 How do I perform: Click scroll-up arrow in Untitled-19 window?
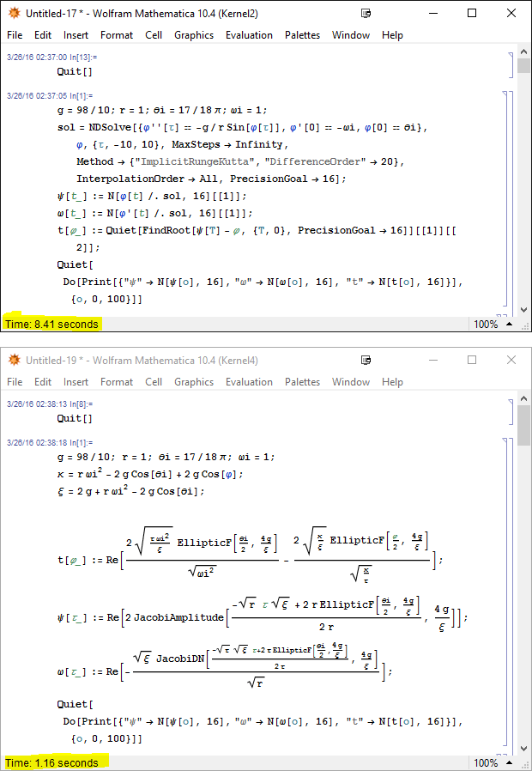(x=523, y=399)
